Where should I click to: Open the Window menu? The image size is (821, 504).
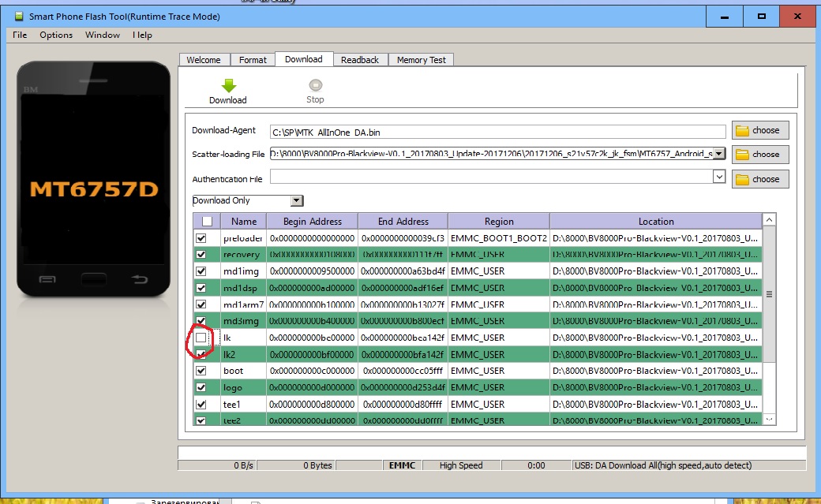pyautogui.click(x=103, y=35)
